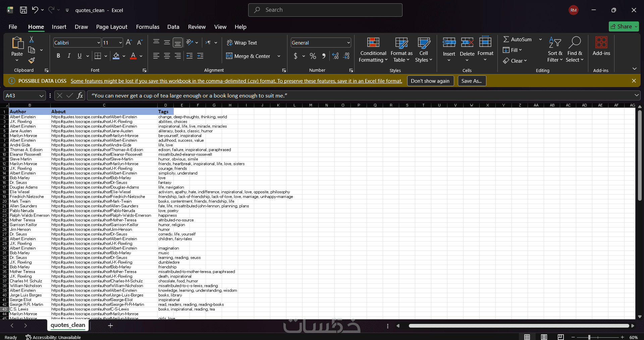Viewport: 644px width, 340px height.
Task: Open the Formulas ribbon tab
Action: click(148, 27)
